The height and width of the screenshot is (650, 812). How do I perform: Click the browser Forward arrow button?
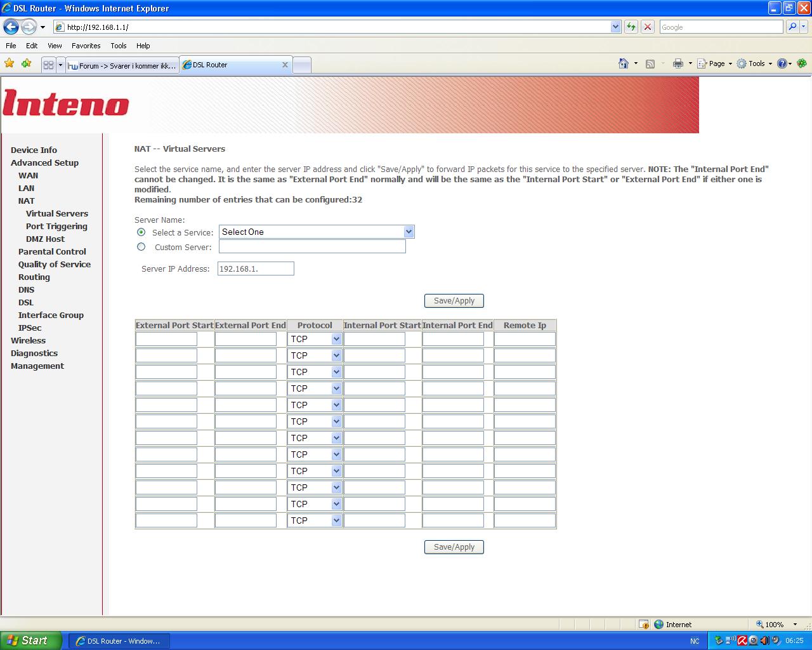(29, 27)
